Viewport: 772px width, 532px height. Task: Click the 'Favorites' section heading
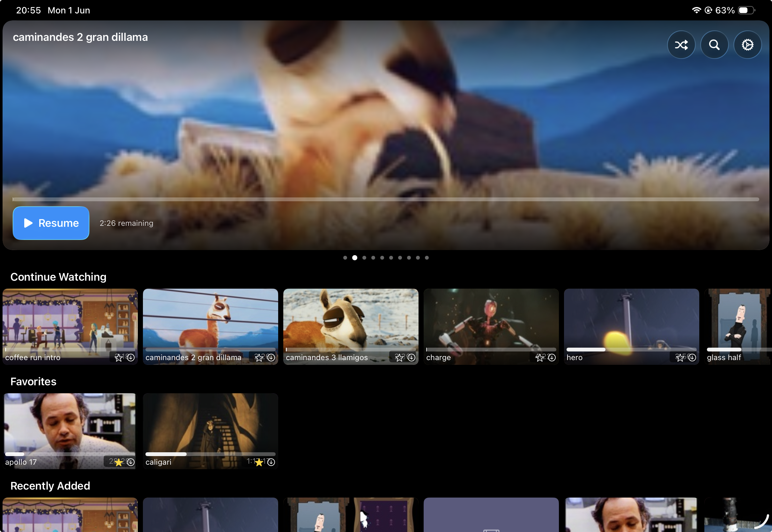tap(33, 381)
